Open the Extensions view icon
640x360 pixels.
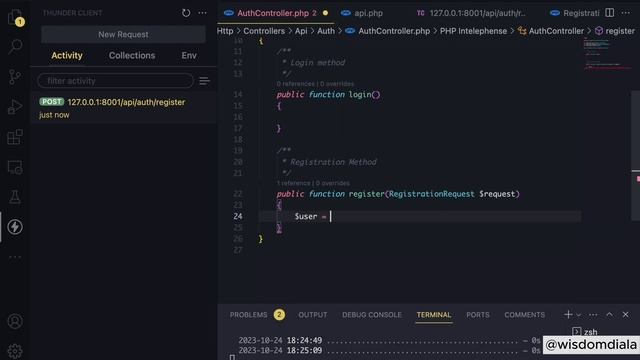pos(15,137)
